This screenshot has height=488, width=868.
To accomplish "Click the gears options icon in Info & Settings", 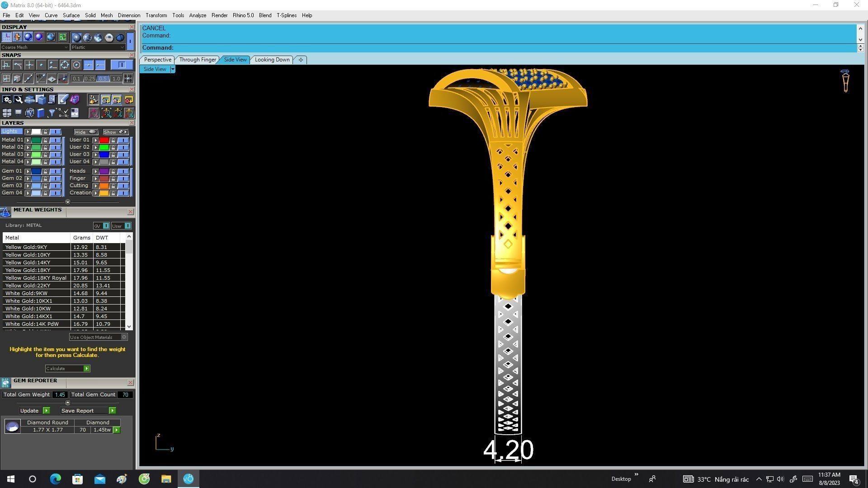I will point(7,100).
